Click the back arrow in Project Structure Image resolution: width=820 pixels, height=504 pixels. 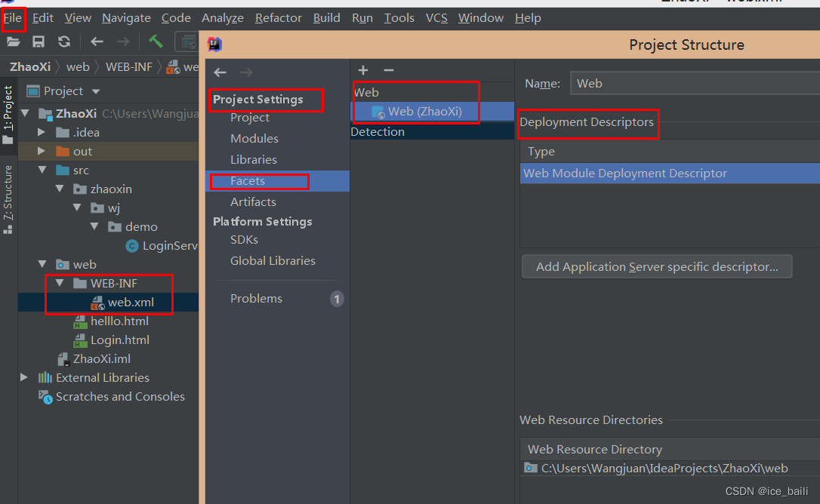[x=220, y=72]
